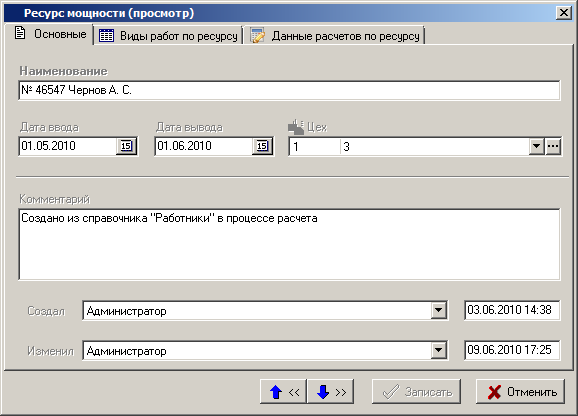Click the pencil icon of Данные расчетов tab
The width and height of the screenshot is (578, 416).
[258, 36]
